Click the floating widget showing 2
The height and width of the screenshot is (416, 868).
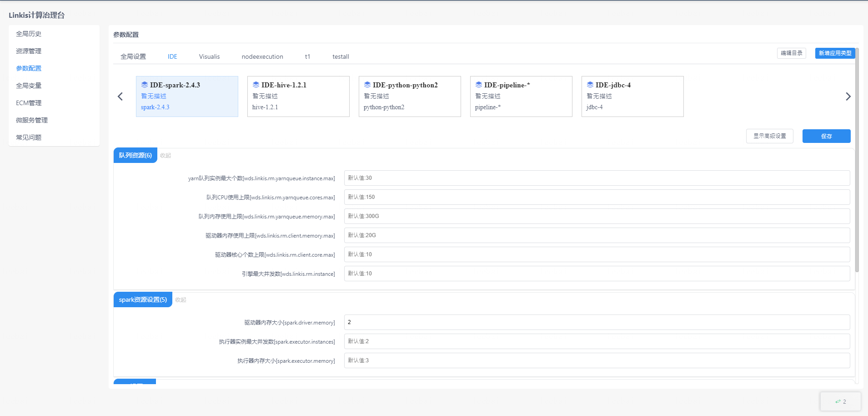tap(840, 401)
